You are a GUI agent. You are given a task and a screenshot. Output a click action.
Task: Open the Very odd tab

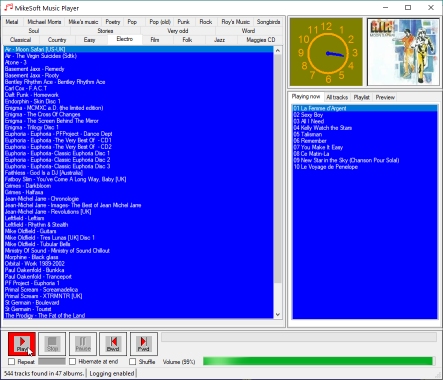[x=178, y=31]
